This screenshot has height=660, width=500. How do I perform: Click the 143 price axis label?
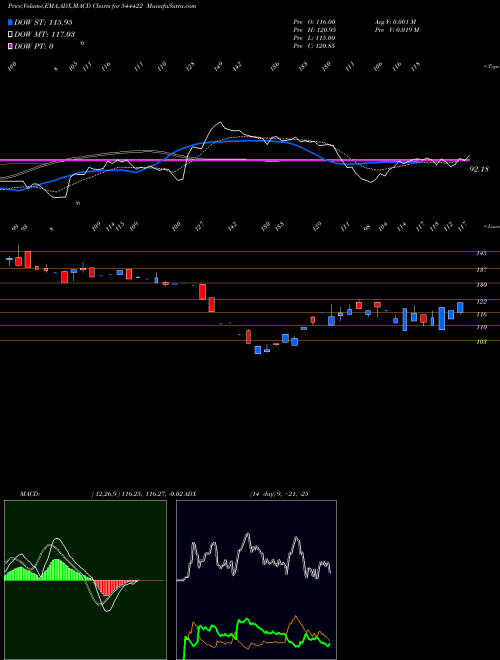pyautogui.click(x=481, y=253)
